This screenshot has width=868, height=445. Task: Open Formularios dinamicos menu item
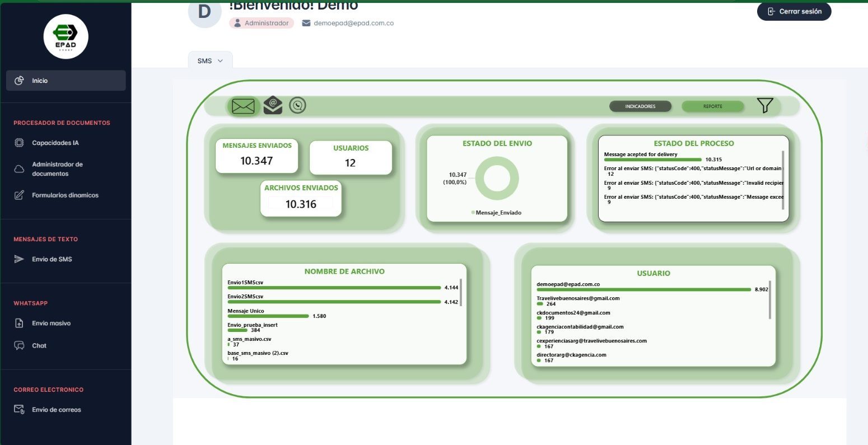[65, 195]
